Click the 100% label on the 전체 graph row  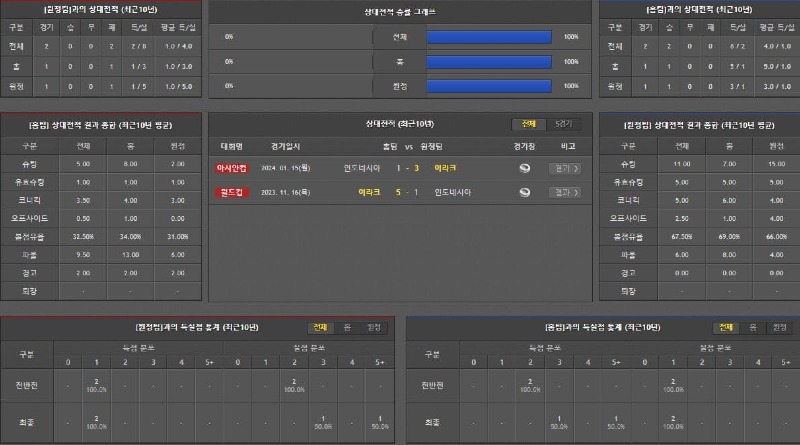pos(571,37)
